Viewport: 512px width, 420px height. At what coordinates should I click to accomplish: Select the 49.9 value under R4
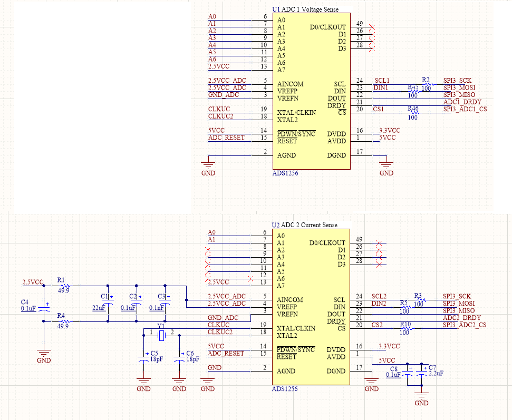[63, 326]
